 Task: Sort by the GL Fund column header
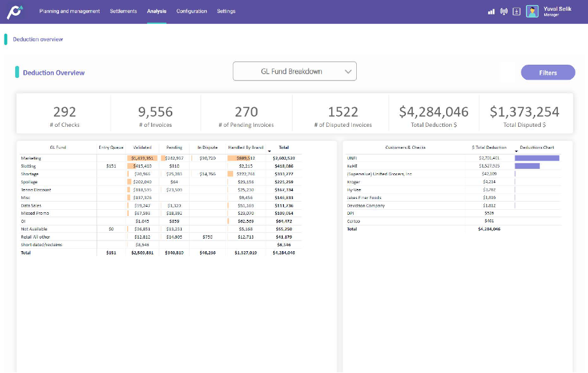(x=58, y=148)
